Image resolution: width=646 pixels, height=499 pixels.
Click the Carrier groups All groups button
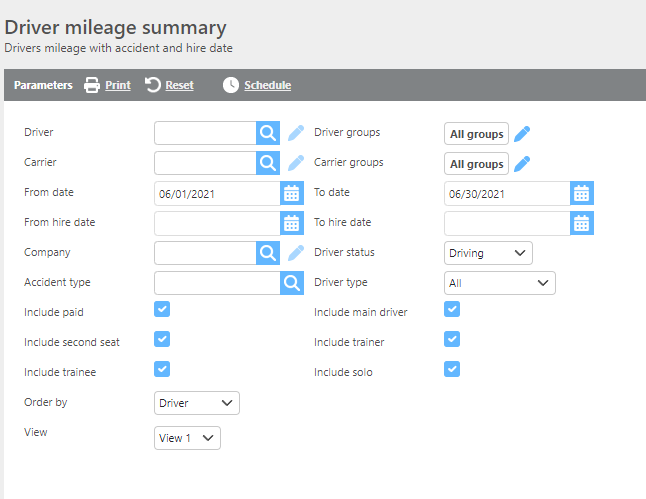(x=476, y=164)
